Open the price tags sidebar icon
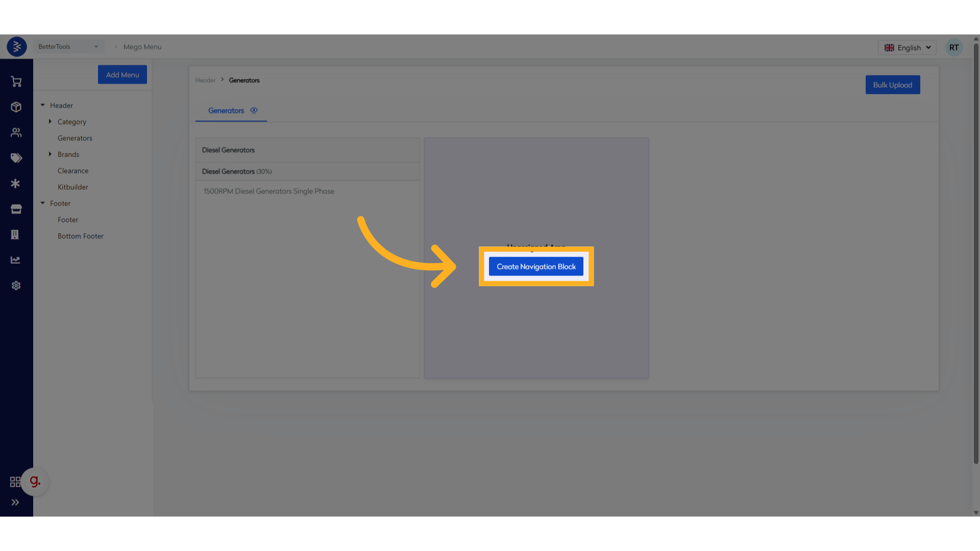Viewport: 980px width, 551px height. [16, 158]
